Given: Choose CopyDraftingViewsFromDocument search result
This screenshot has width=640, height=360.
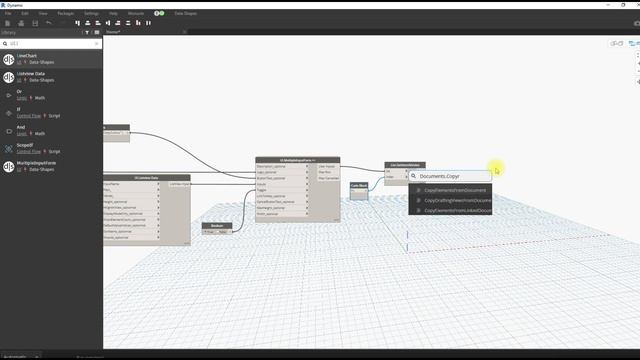Looking at the screenshot, I should (x=450, y=200).
